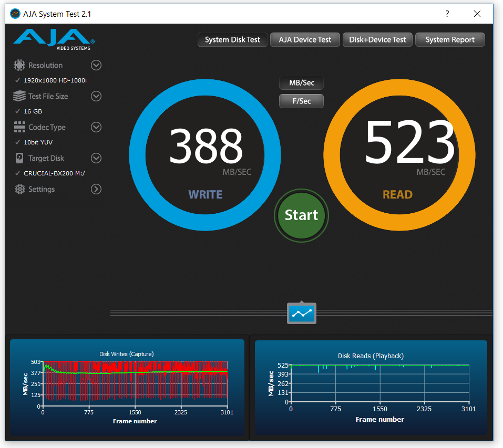Viewport: 503px width, 448px height.
Task: Open the question mark help button
Action: pyautogui.click(x=447, y=14)
